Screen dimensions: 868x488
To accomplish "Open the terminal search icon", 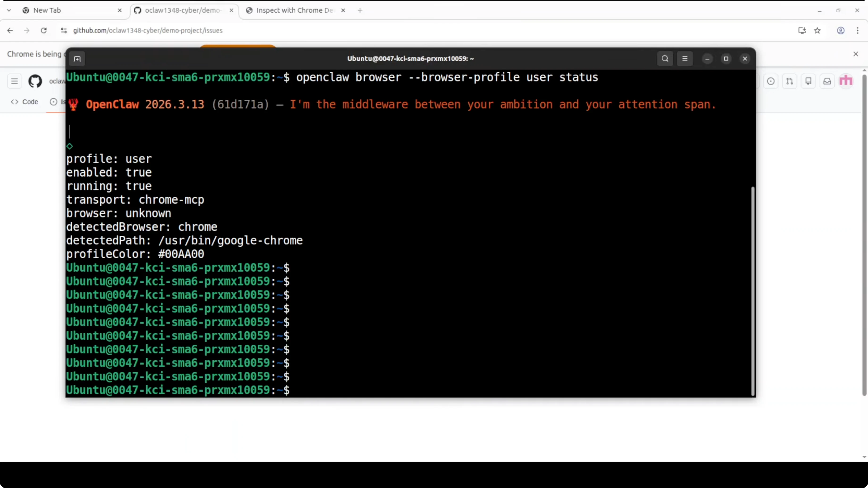I will [x=665, y=58].
